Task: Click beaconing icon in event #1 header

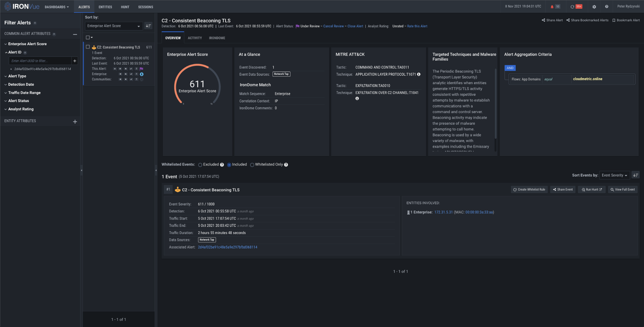Action: click(178, 189)
